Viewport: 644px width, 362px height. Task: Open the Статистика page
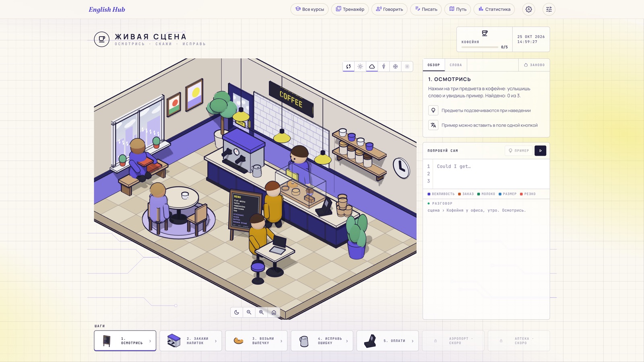point(494,9)
